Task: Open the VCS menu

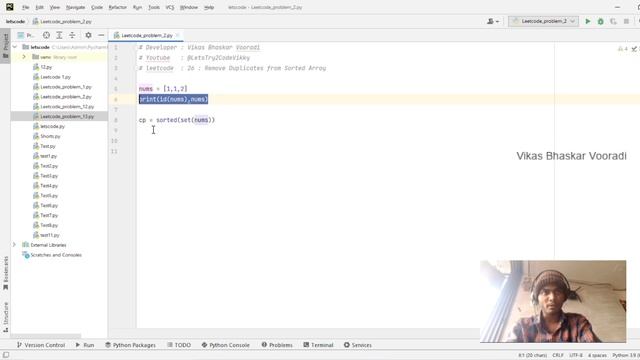Action: tap(170, 7)
